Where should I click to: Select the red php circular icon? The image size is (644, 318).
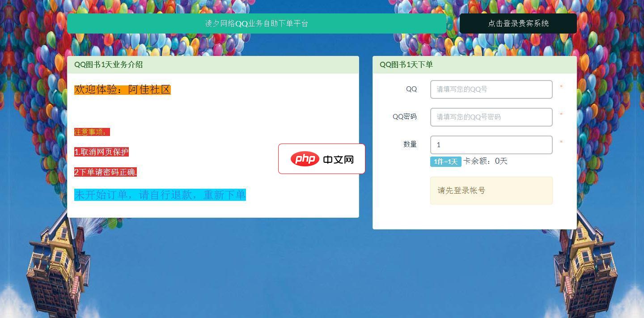tap(305, 159)
